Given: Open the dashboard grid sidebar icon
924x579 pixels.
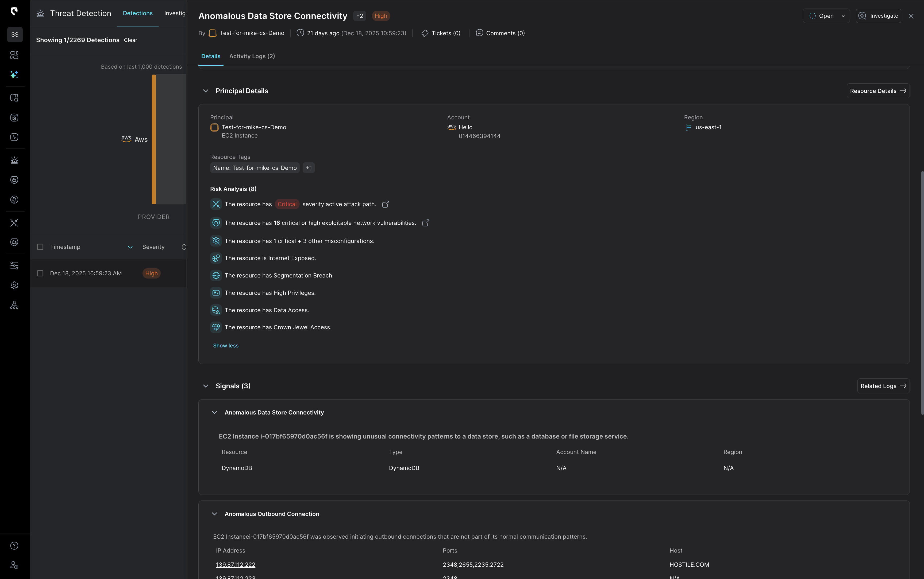Looking at the screenshot, I should click(x=14, y=55).
